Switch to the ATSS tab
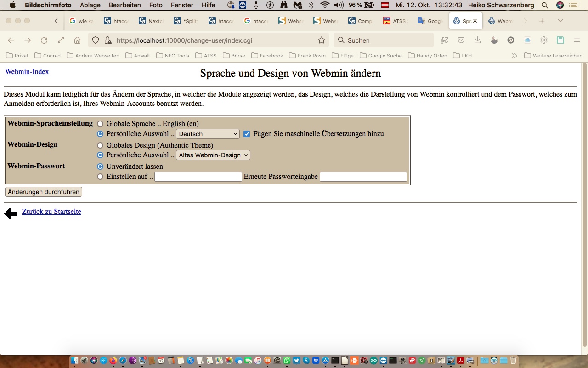Screen dimensions: 588x368 (x=395, y=21)
